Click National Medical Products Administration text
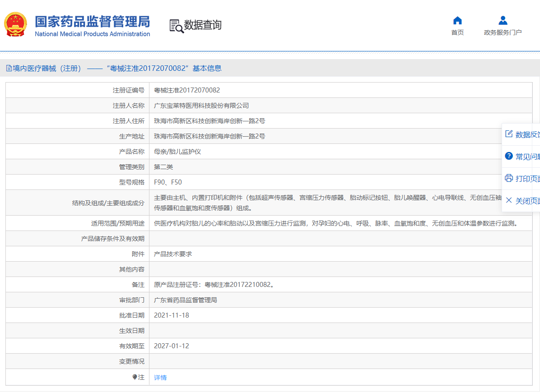The image size is (540, 392). pyautogui.click(x=92, y=34)
